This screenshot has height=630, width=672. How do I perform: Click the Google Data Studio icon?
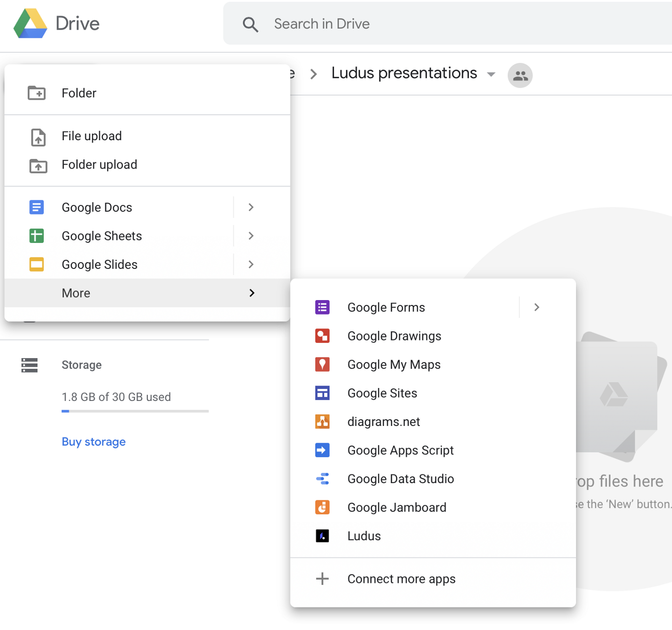[322, 479]
